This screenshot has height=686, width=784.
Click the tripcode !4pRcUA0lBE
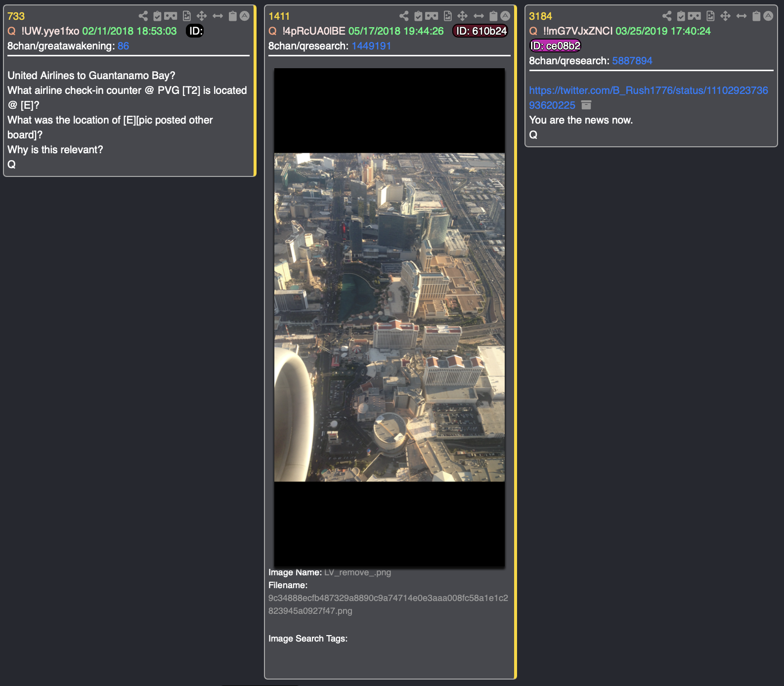(x=314, y=31)
